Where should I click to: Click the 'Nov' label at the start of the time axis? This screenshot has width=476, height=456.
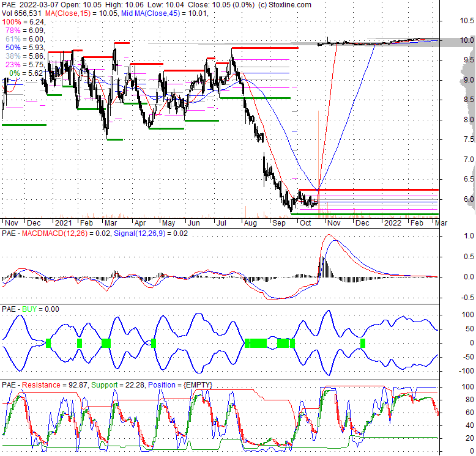pos(12,223)
